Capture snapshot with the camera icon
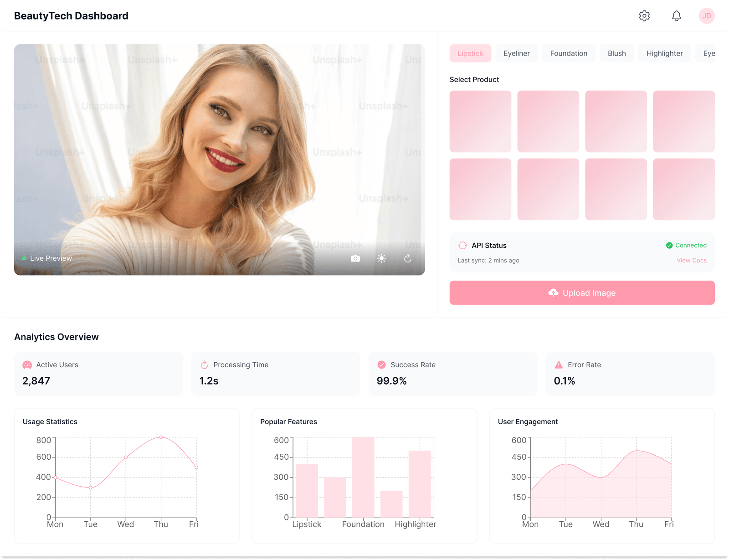This screenshot has height=560, width=729. (355, 258)
